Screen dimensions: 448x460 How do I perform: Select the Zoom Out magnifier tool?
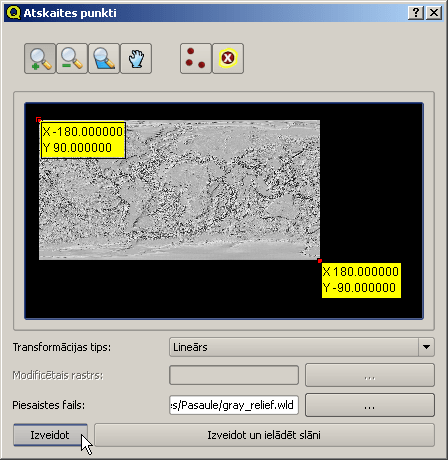click(72, 59)
